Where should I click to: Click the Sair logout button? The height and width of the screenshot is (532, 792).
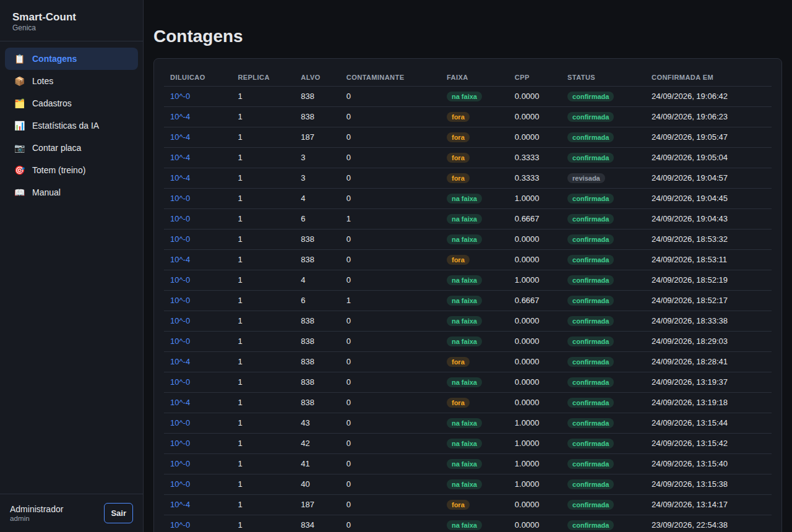tap(118, 513)
